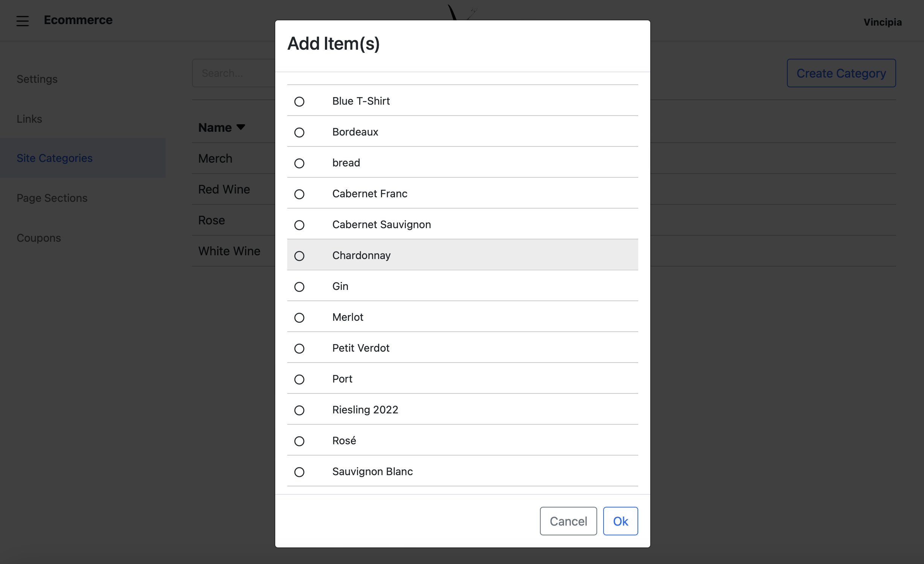Open the Settings sidebar item
The width and height of the screenshot is (924, 564).
pos(37,79)
